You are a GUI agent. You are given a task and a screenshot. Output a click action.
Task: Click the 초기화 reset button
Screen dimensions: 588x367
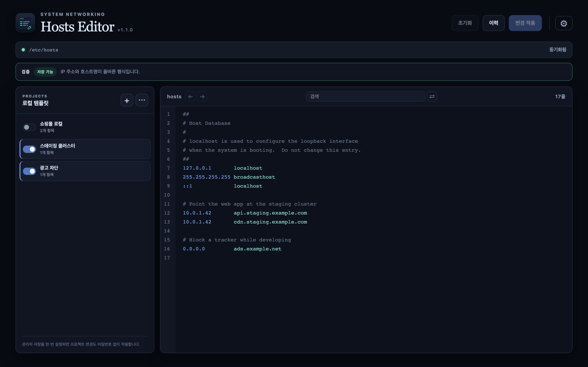pyautogui.click(x=465, y=23)
